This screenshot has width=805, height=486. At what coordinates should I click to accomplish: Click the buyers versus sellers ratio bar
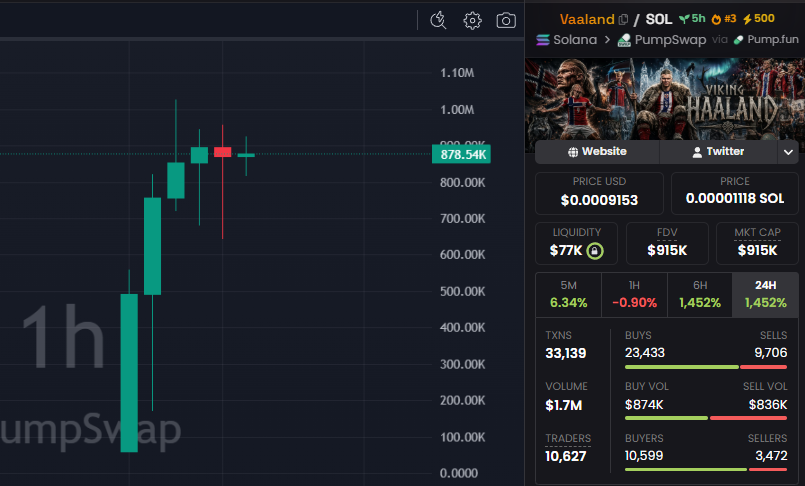click(x=706, y=469)
